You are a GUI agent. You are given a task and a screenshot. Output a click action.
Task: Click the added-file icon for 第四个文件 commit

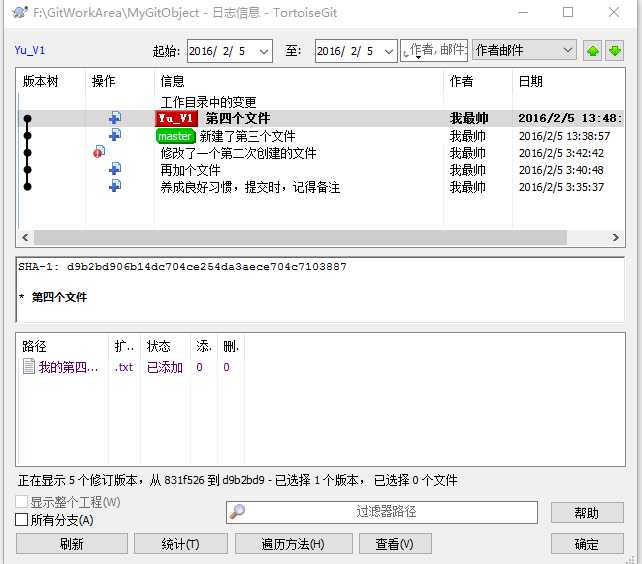tap(115, 118)
